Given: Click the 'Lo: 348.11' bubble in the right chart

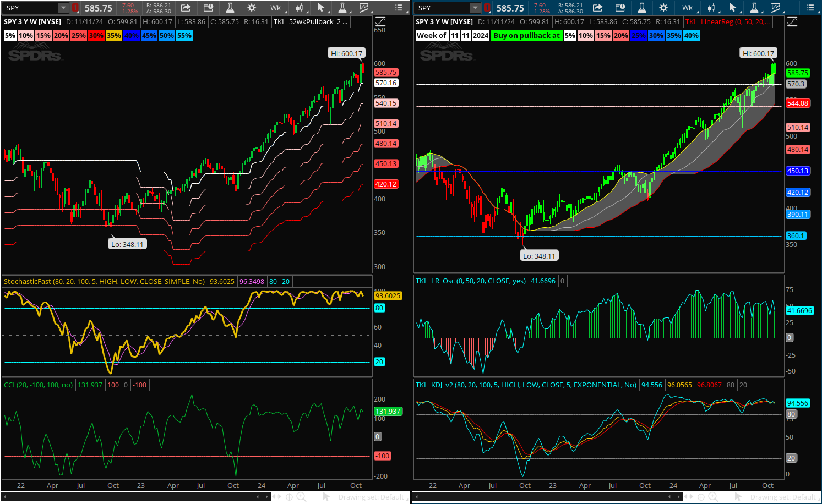Looking at the screenshot, I should click(x=539, y=256).
